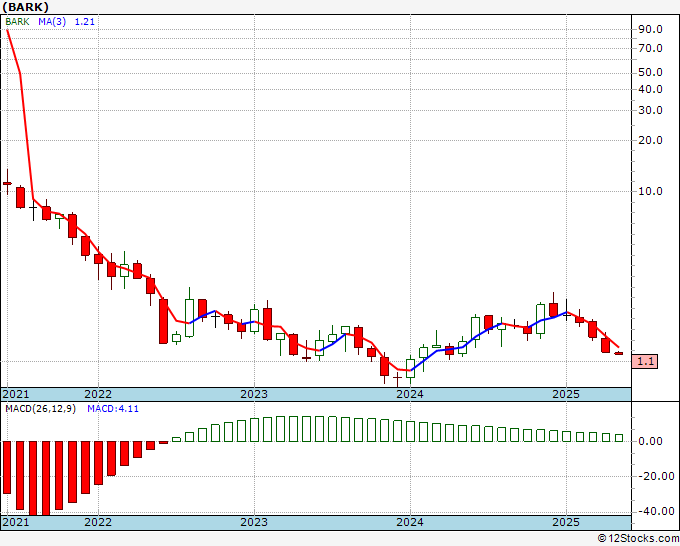Select 2022 on the MACD panel time axis
The height and width of the screenshot is (546, 680).
[98, 522]
